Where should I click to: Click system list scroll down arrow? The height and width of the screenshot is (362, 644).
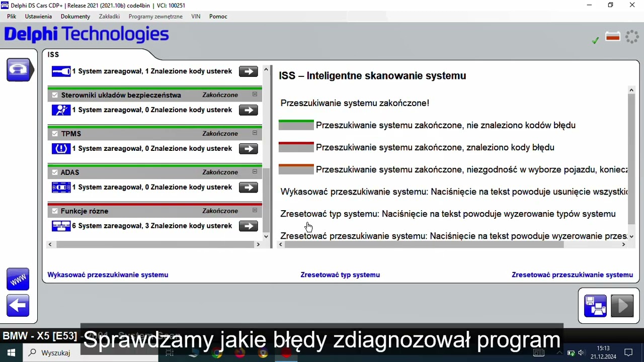pyautogui.click(x=266, y=236)
